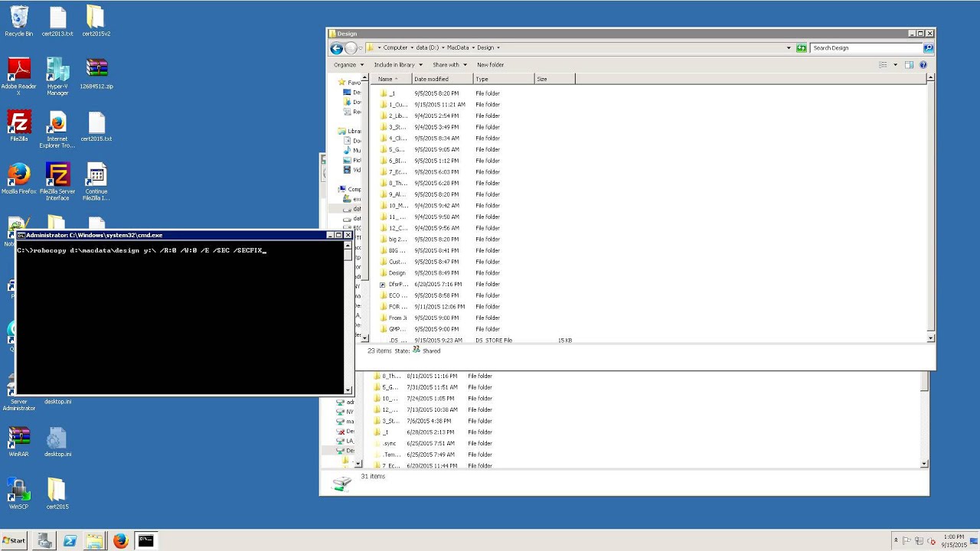Viewport: 980px width, 551px height.
Task: Select the Hyper-V Manager desktop icon
Action: [x=57, y=77]
